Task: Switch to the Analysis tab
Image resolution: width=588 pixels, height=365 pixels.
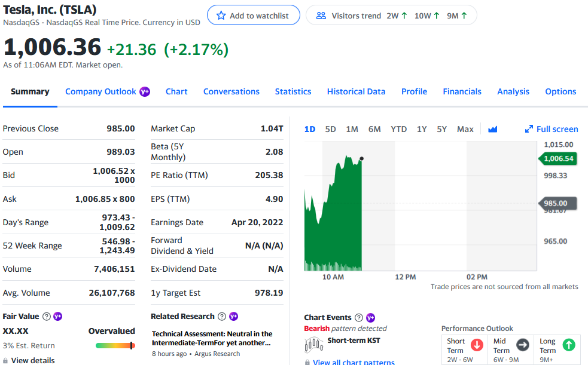Action: tap(513, 92)
